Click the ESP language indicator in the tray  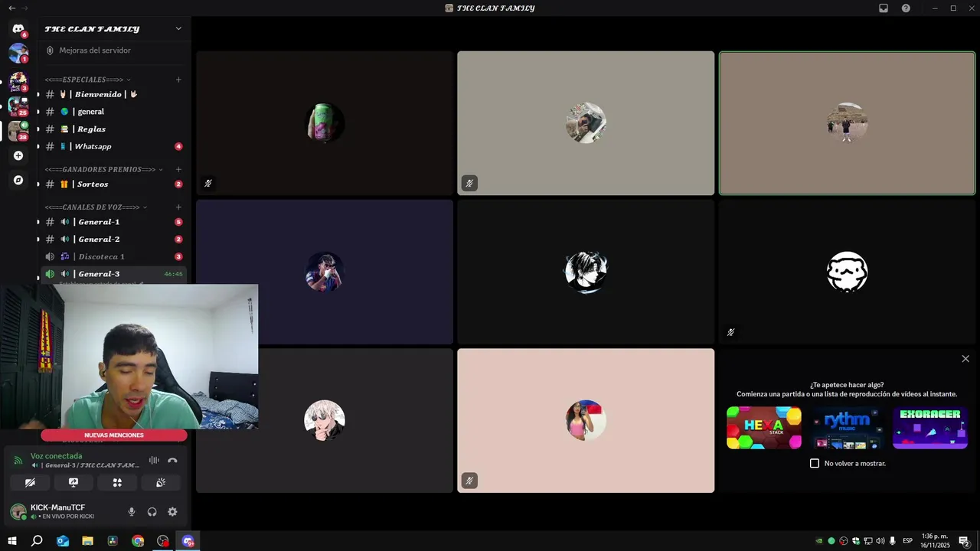[907, 541]
